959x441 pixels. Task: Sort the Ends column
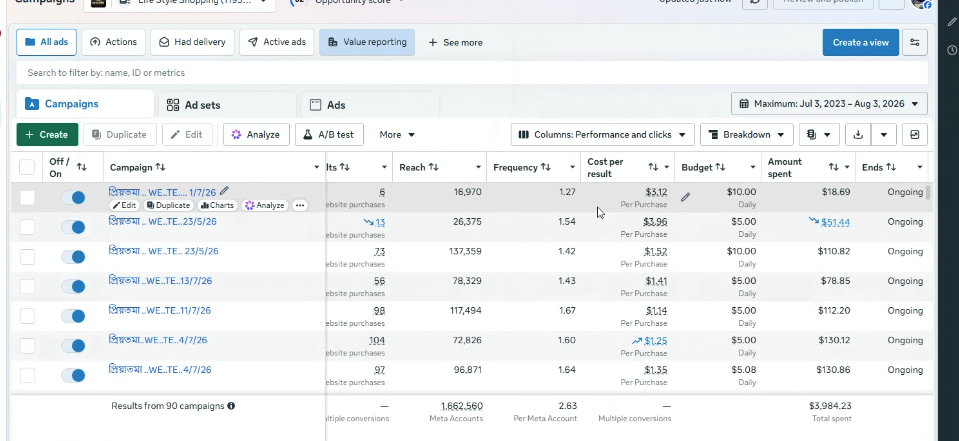(890, 167)
